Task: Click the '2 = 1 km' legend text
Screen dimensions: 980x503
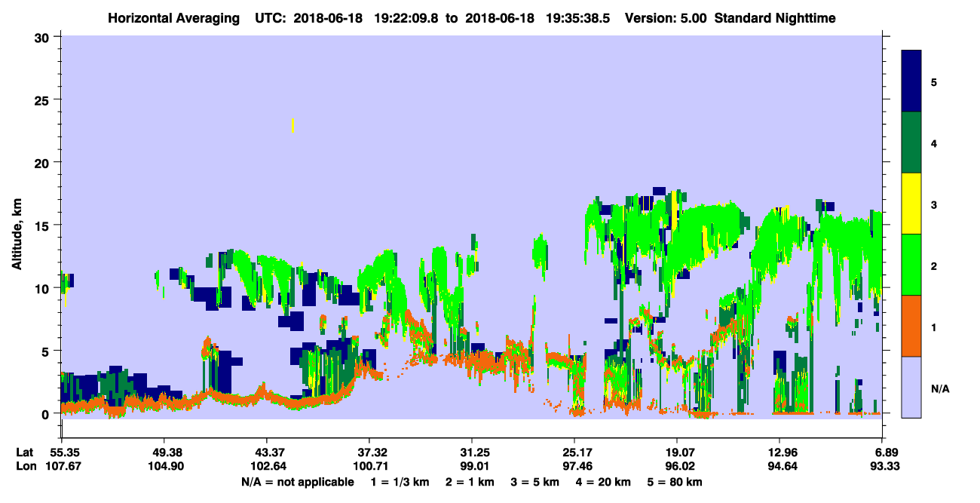Action: click(x=470, y=482)
